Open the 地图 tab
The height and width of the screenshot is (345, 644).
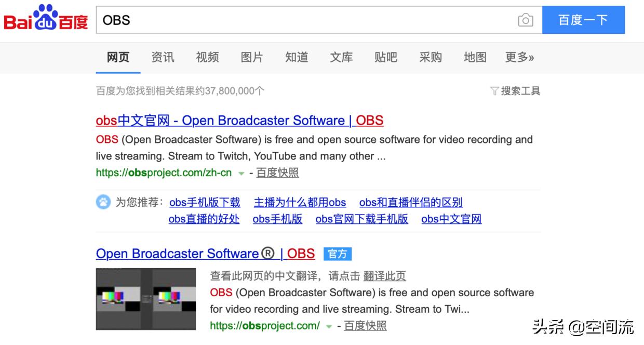click(x=475, y=57)
